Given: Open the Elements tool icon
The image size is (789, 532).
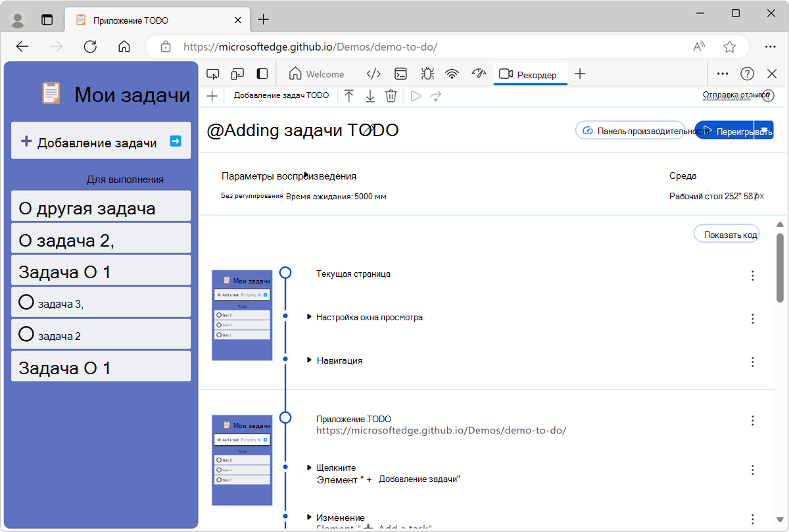Looking at the screenshot, I should pyautogui.click(x=373, y=74).
